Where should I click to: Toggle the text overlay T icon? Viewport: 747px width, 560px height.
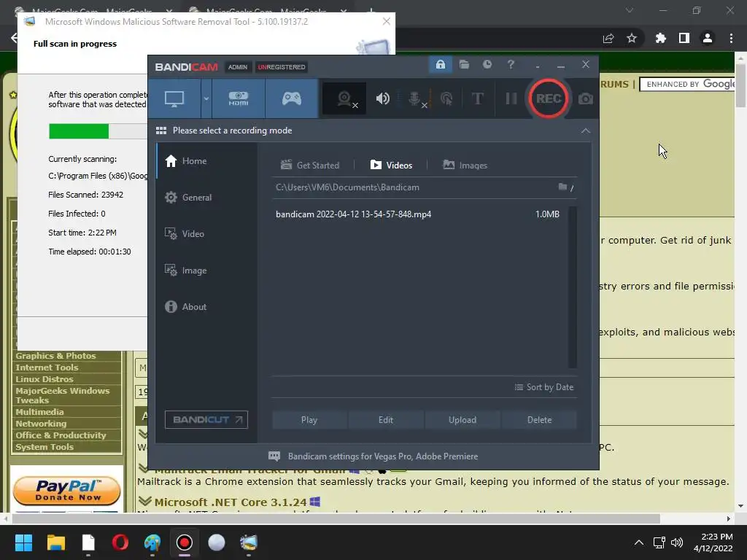[477, 98]
